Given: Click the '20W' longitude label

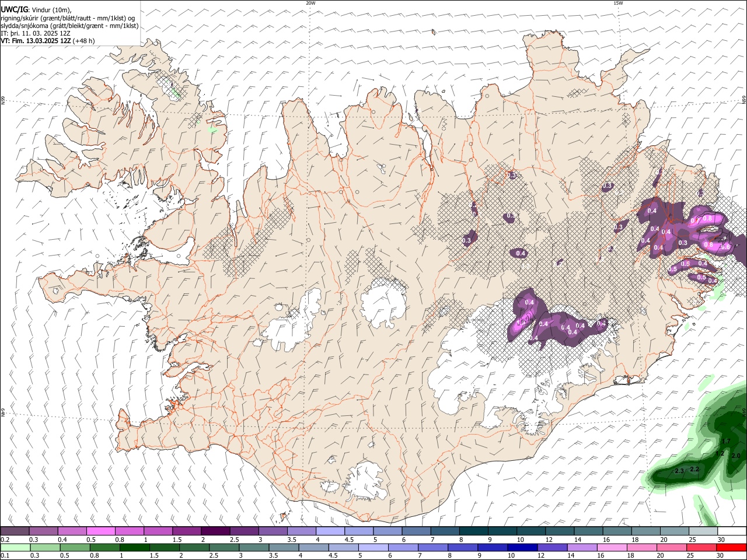Looking at the screenshot, I should coord(310,3).
